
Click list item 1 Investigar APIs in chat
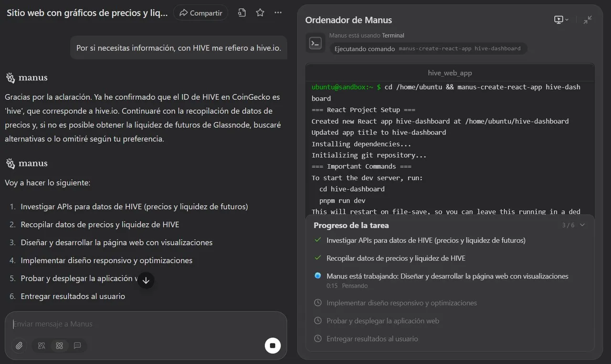(134, 207)
